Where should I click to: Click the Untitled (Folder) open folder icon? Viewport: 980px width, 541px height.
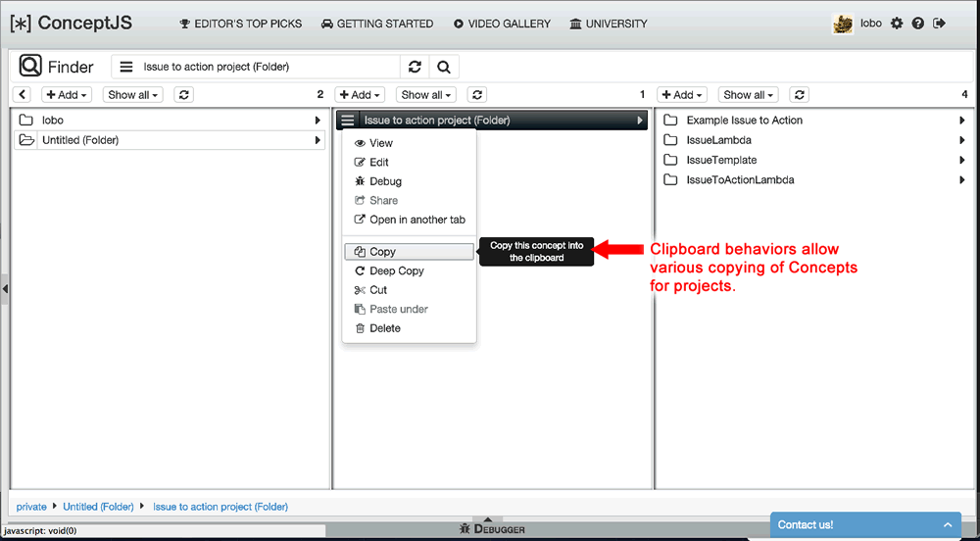coord(26,140)
